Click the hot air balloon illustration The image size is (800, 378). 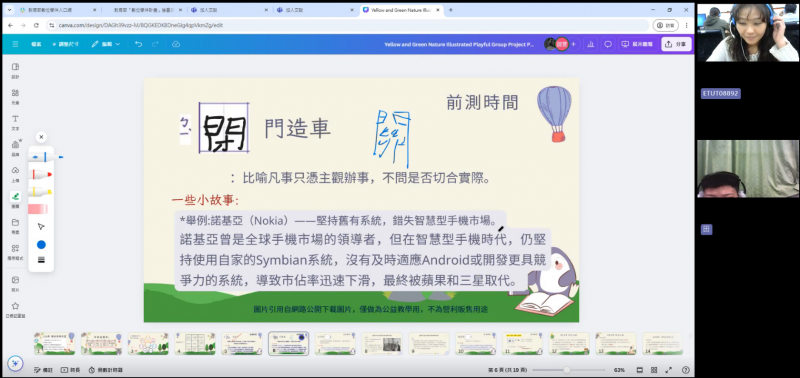(x=555, y=114)
